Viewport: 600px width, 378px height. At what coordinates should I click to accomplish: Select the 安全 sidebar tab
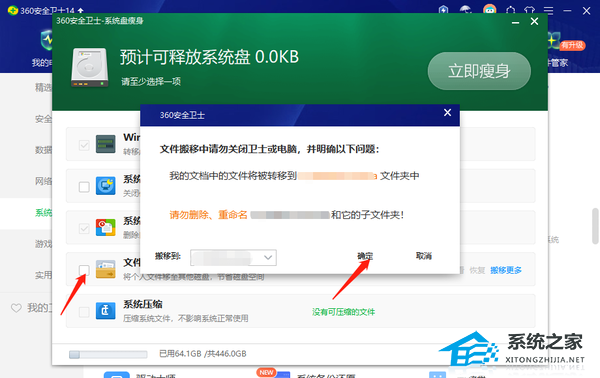tap(43, 119)
